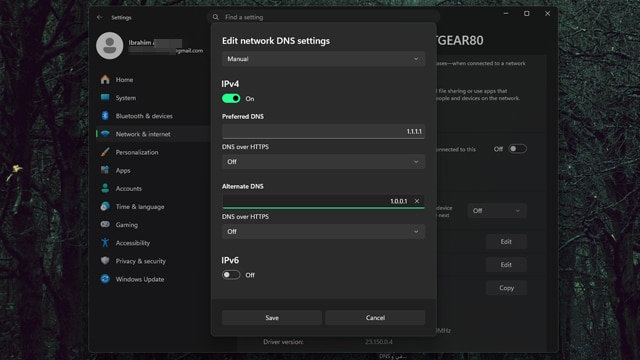Open Home settings page

(x=124, y=80)
